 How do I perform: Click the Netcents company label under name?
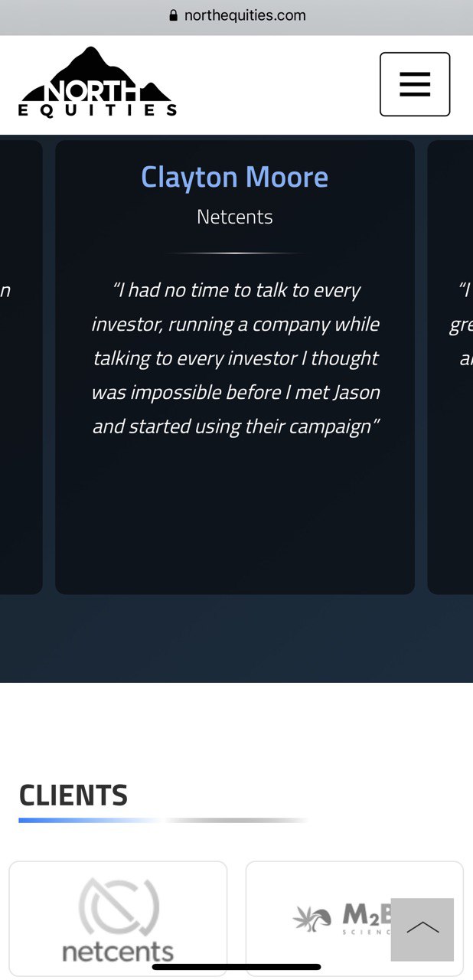[x=235, y=217]
